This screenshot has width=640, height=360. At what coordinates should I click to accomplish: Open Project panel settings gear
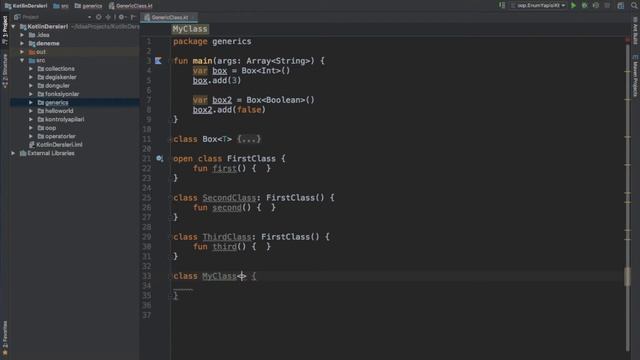pyautogui.click(x=122, y=17)
